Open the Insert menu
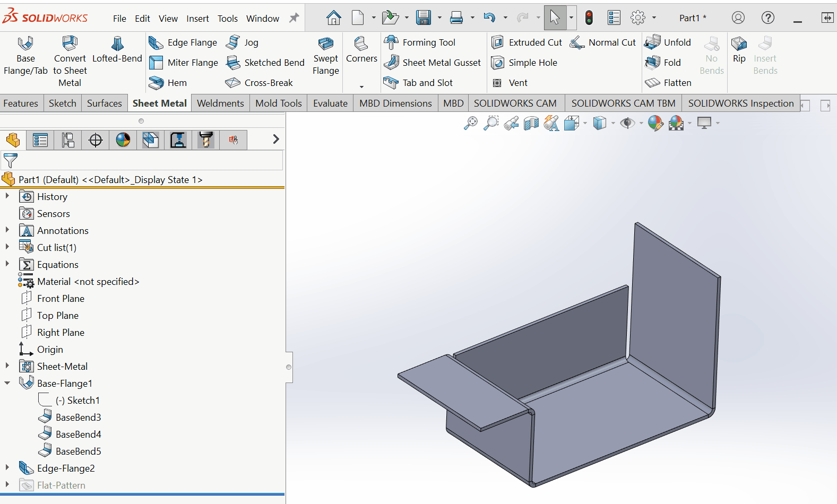The height and width of the screenshot is (504, 837). (x=197, y=19)
